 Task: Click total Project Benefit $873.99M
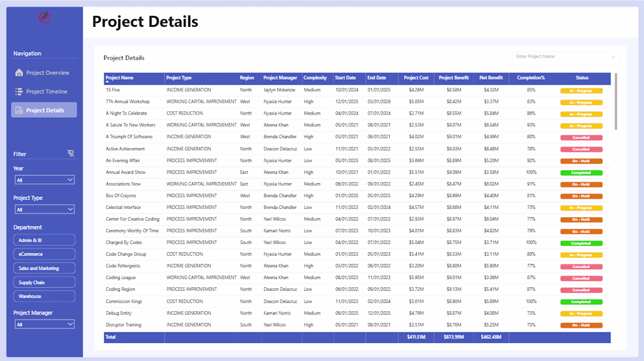point(453,337)
